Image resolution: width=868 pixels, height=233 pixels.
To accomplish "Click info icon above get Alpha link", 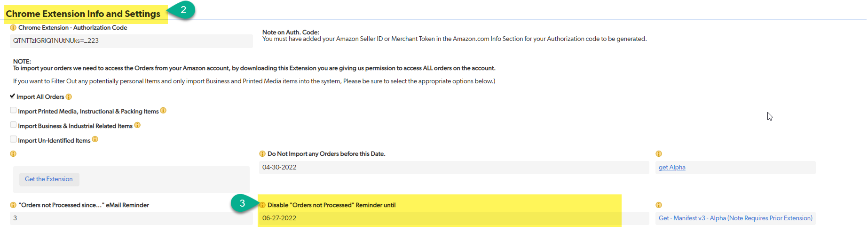I will pyautogui.click(x=659, y=154).
